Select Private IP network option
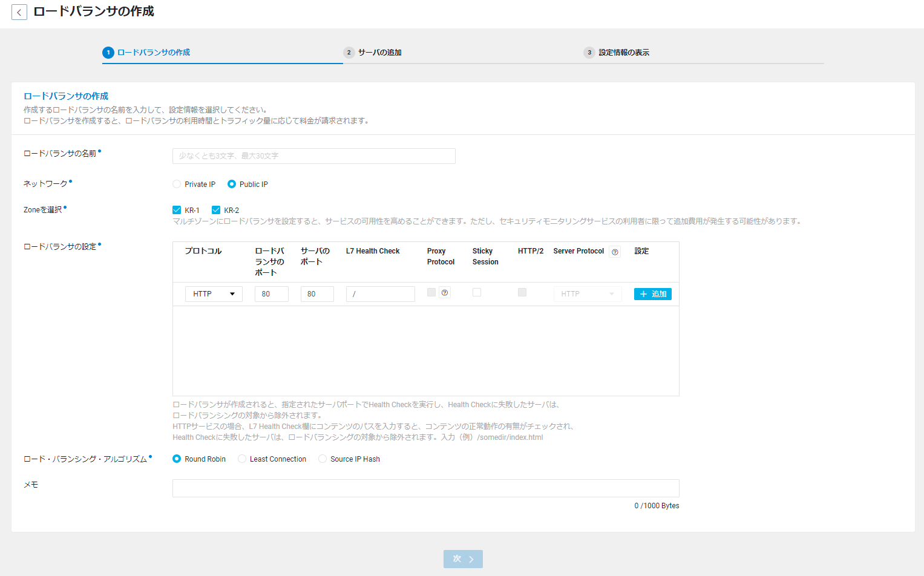 [177, 184]
